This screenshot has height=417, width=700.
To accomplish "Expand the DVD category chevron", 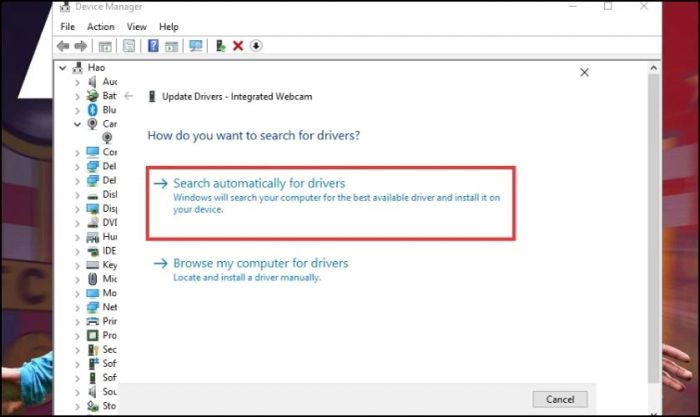I will 77,223.
